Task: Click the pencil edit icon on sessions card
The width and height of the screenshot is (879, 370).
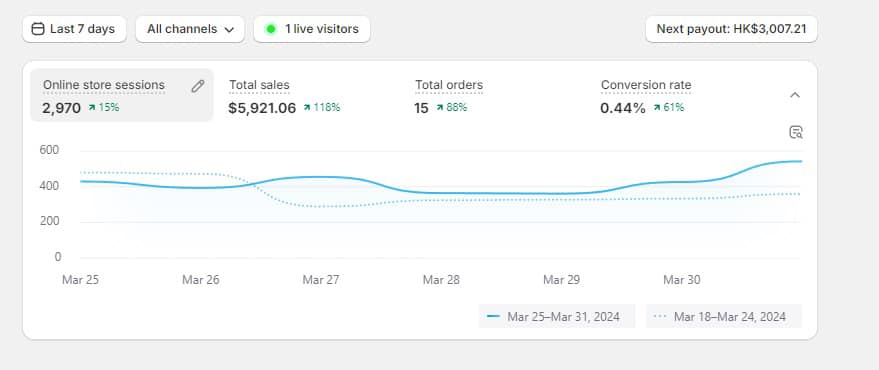Action: (197, 86)
